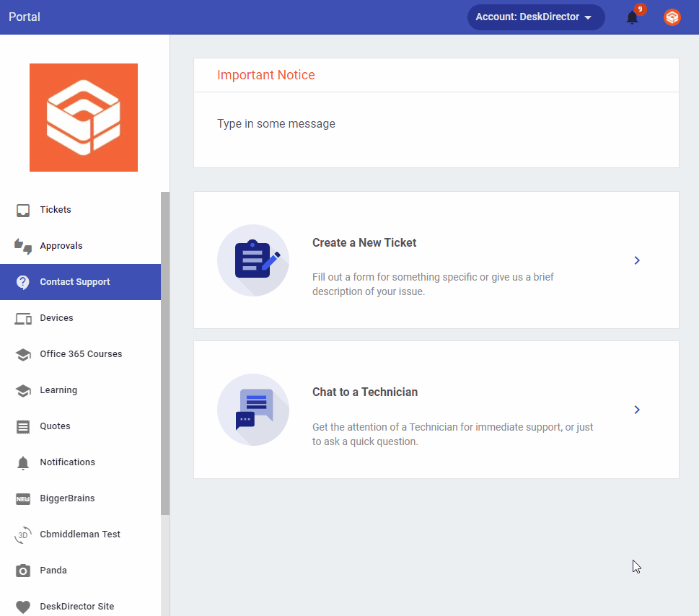699x616 pixels.
Task: Click the BiggerBrains NEW icon
Action: [x=23, y=499]
